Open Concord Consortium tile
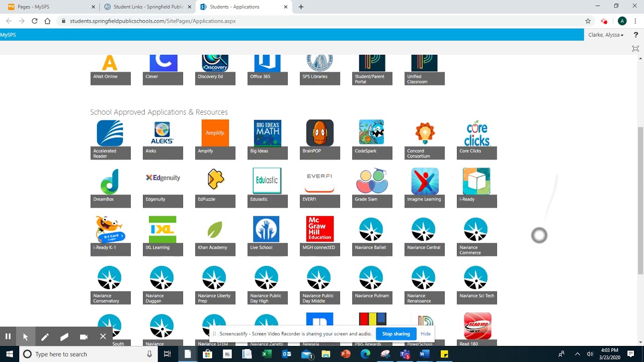The width and height of the screenshot is (644, 362). (x=424, y=140)
